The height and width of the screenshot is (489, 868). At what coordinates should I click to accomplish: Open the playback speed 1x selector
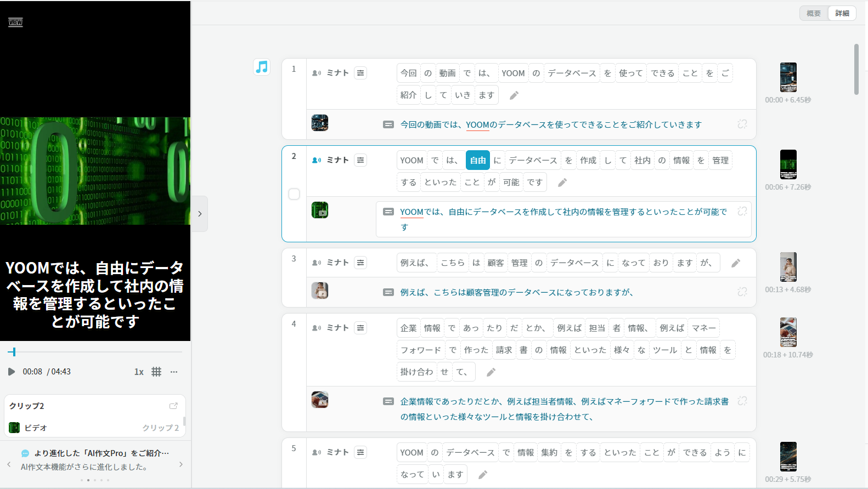click(139, 372)
